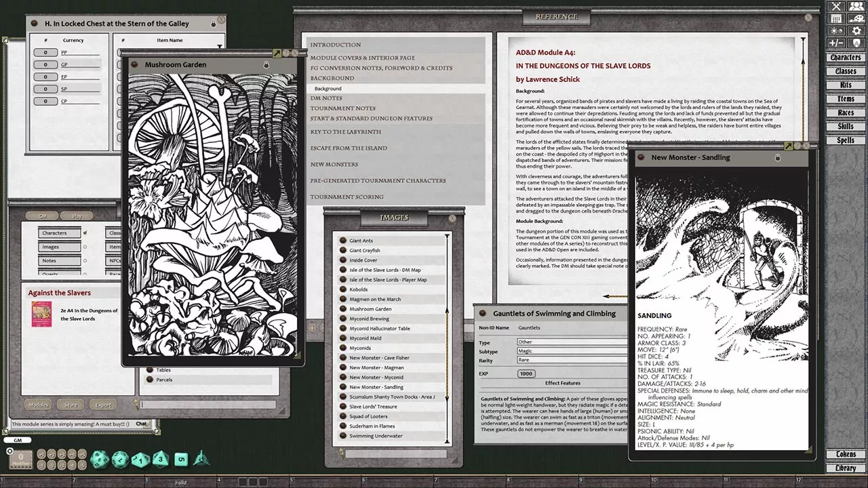868x488 pixels.
Task: Roll the d4 die
Action: 201,460
